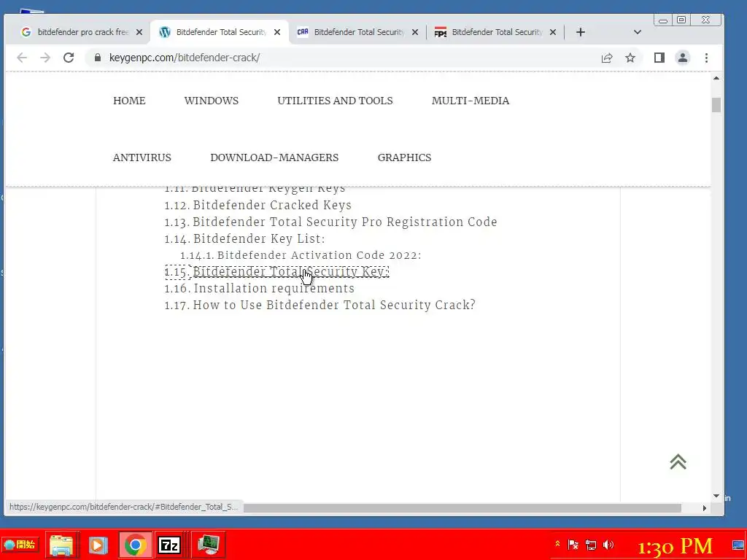Open the Chrome side panel icon
This screenshot has width=747, height=560.
[659, 58]
